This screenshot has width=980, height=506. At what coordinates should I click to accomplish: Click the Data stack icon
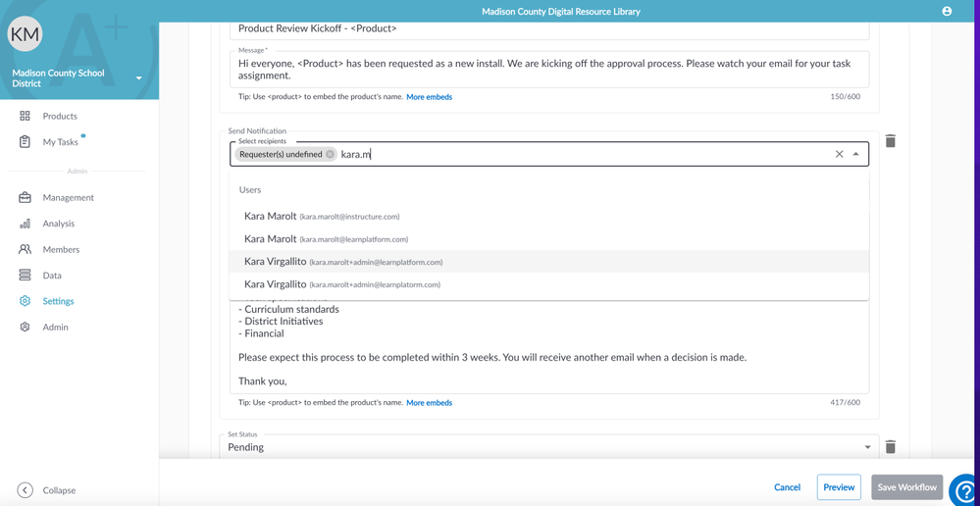25,276
